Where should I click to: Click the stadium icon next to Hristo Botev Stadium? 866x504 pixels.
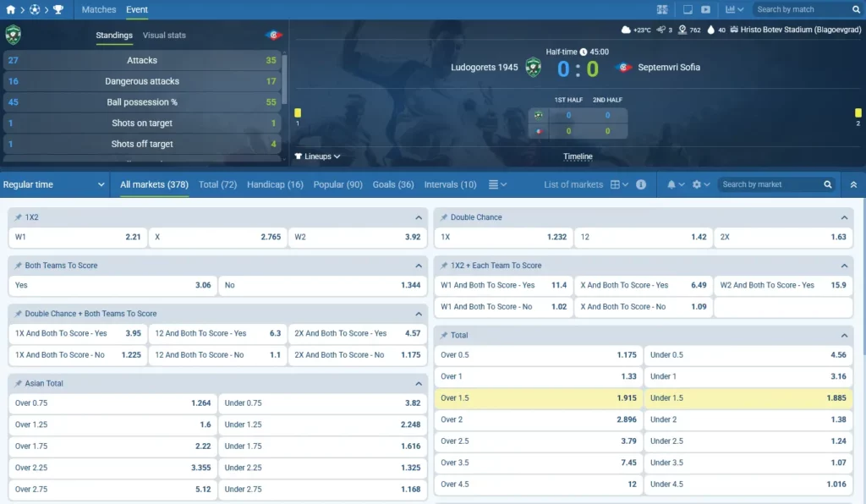pos(734,30)
